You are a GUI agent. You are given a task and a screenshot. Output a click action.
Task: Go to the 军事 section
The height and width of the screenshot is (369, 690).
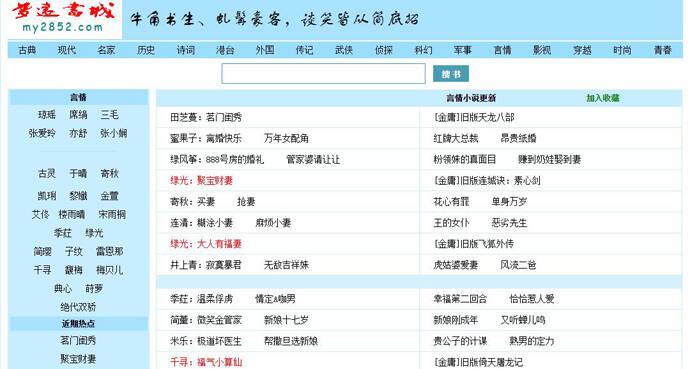[x=463, y=50]
